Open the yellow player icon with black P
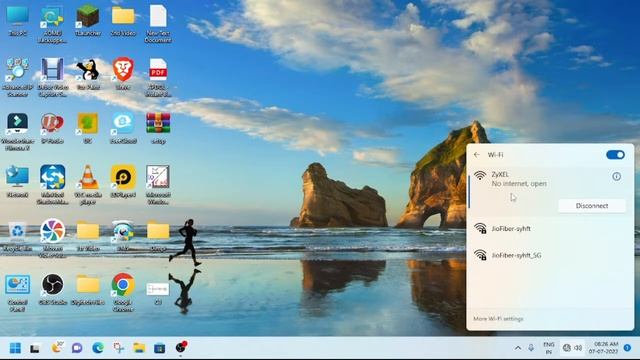The width and height of the screenshot is (640, 360). (x=123, y=181)
